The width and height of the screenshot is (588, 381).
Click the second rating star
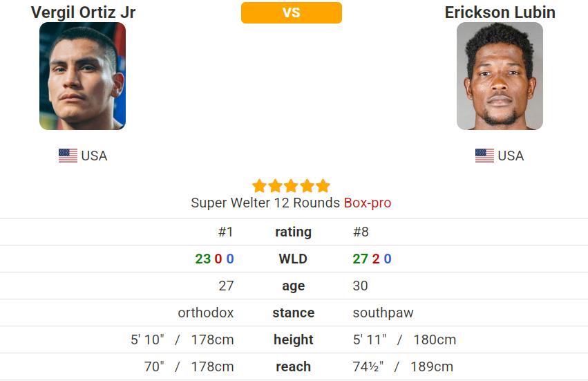pyautogui.click(x=275, y=186)
